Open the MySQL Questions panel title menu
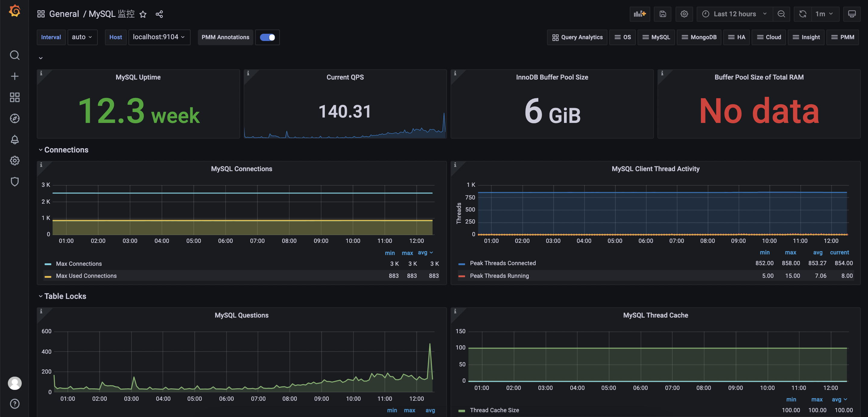The height and width of the screenshot is (417, 868). (241, 315)
